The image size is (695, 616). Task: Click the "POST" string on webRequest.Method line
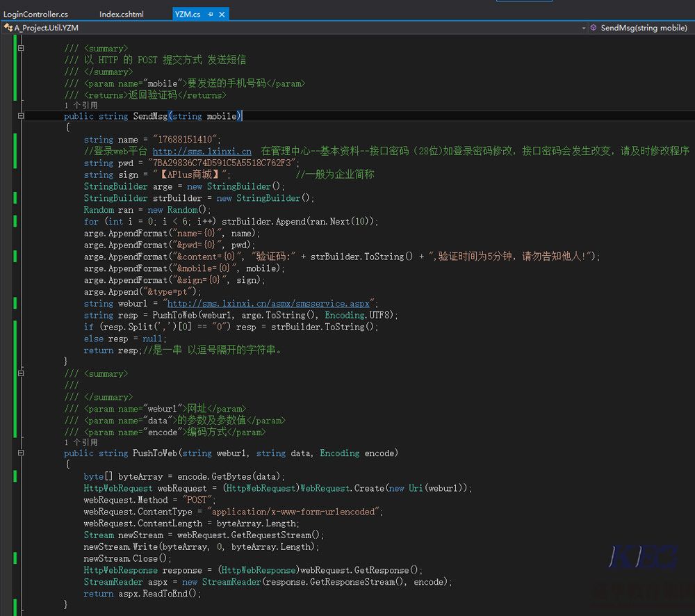pos(197,501)
